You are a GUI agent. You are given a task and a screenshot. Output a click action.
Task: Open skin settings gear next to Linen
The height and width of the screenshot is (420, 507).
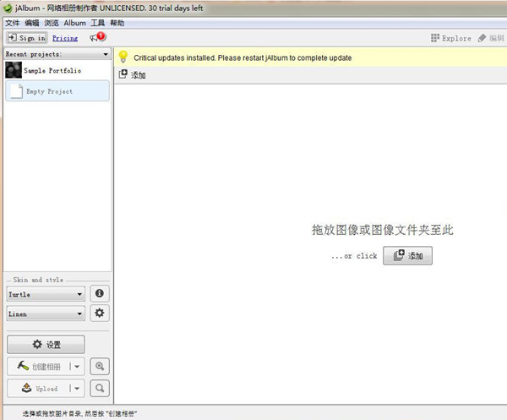tap(100, 313)
